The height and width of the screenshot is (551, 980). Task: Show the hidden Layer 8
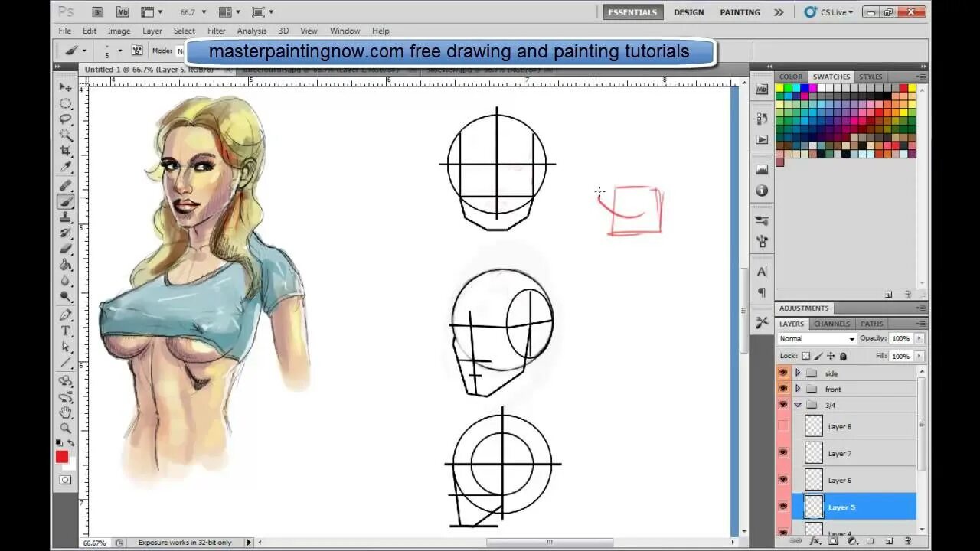782,426
